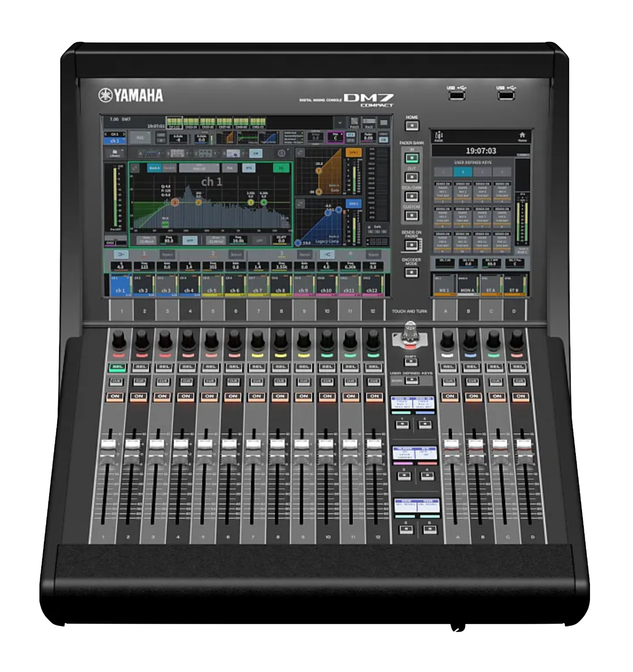Tap the Assist icon on utility screen
The width and height of the screenshot is (633, 672).
[x=439, y=137]
